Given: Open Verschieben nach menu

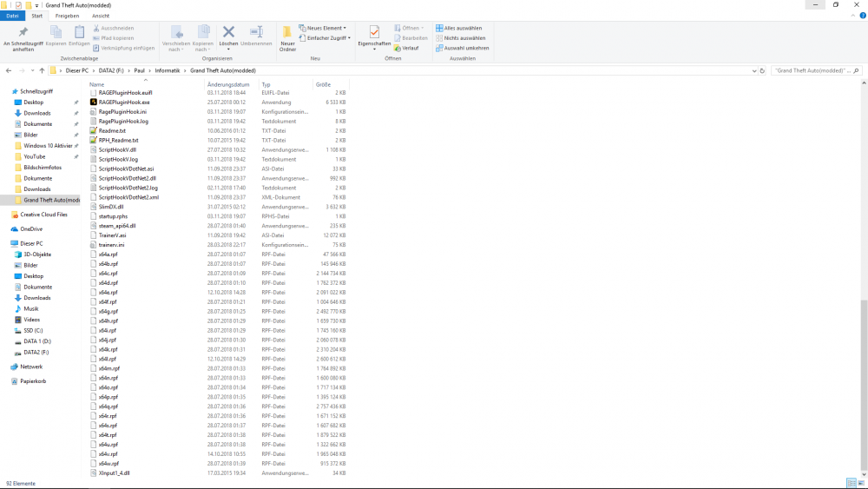Looking at the screenshot, I should pyautogui.click(x=176, y=38).
